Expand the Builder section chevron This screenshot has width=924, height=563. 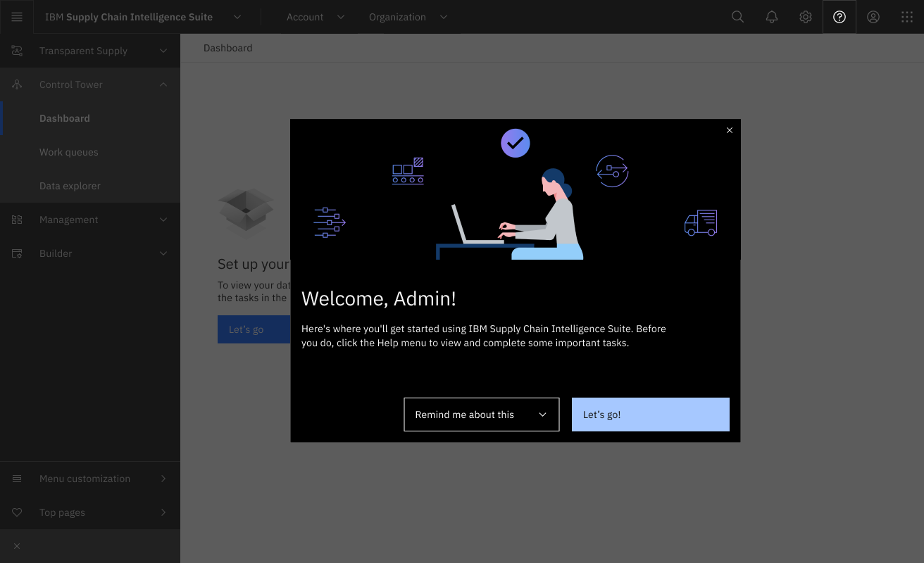coord(163,253)
